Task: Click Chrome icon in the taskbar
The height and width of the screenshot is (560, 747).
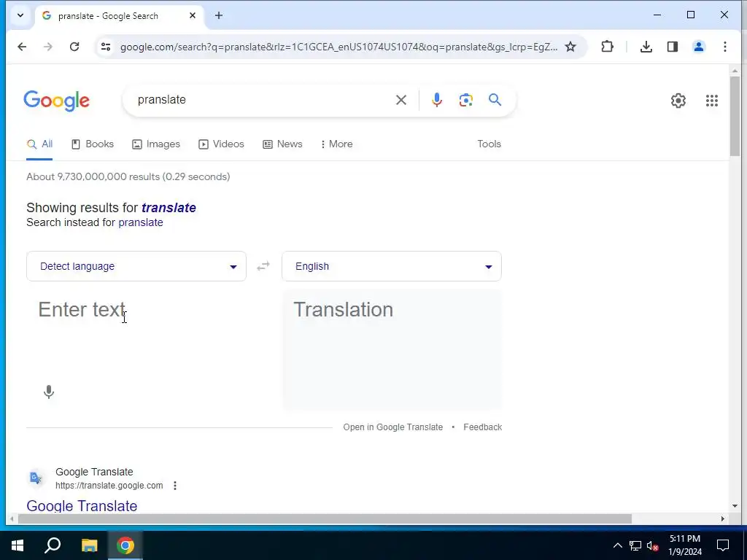Action: coord(125,545)
